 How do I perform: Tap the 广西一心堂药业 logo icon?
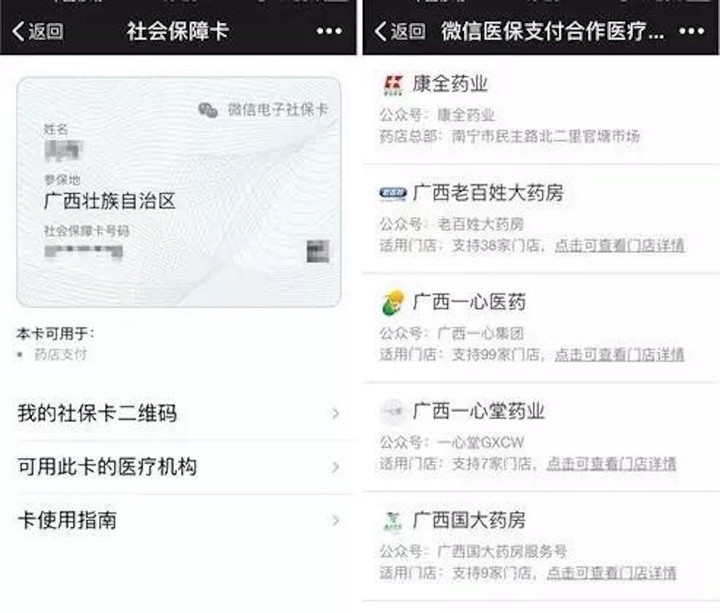click(x=393, y=411)
